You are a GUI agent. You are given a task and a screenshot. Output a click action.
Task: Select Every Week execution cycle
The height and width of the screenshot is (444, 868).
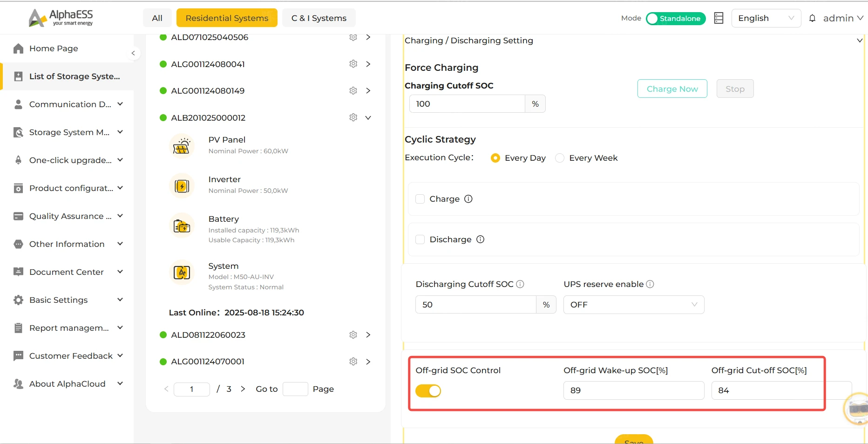click(x=560, y=158)
